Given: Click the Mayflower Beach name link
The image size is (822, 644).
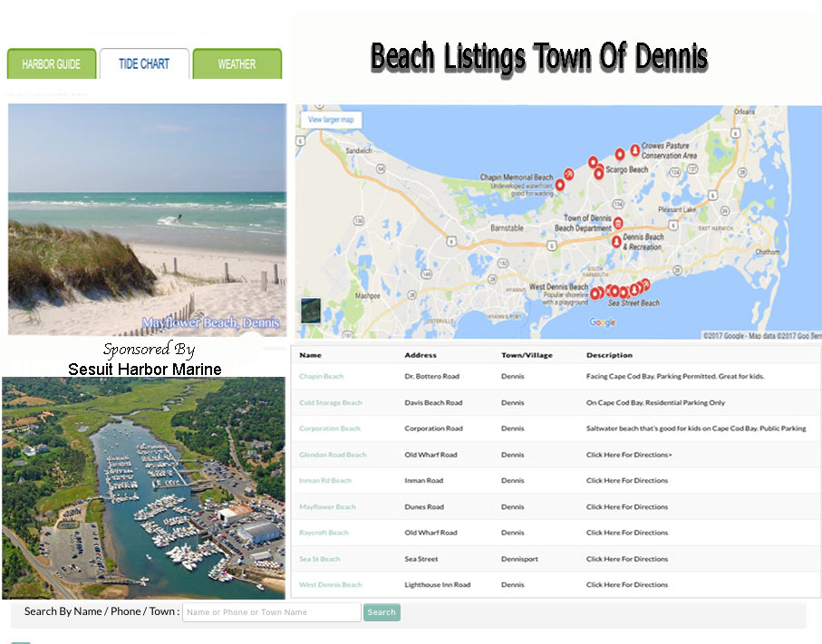Looking at the screenshot, I should tap(328, 507).
